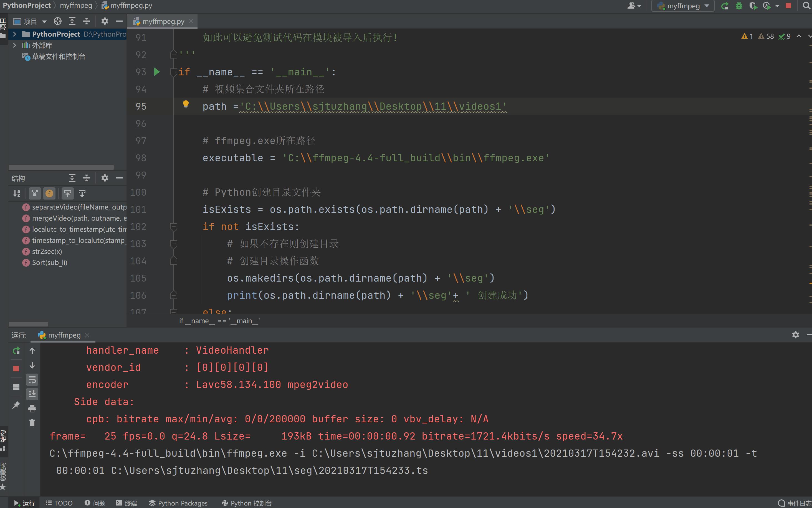The width and height of the screenshot is (812, 508).
Task: Click the magnifier search icon at top right
Action: (806, 6)
